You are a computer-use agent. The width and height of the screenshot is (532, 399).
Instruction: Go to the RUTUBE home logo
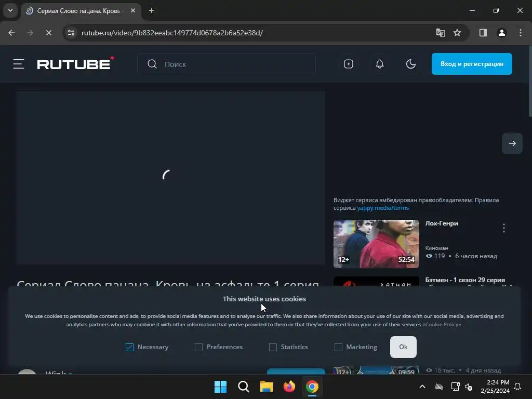(75, 63)
